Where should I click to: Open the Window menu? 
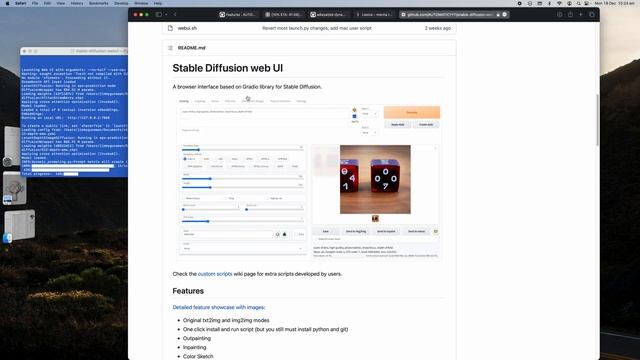[x=141, y=3]
